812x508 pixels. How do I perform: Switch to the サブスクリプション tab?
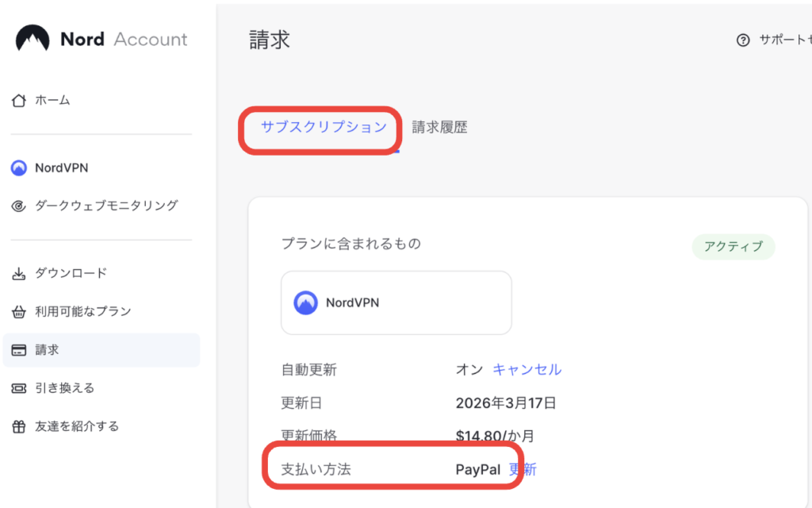pos(324,127)
